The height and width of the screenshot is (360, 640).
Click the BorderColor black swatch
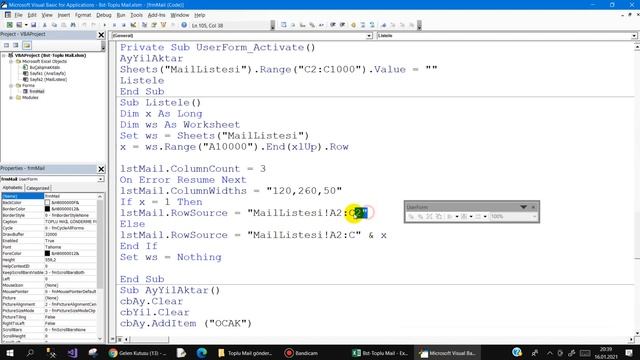coord(47,209)
